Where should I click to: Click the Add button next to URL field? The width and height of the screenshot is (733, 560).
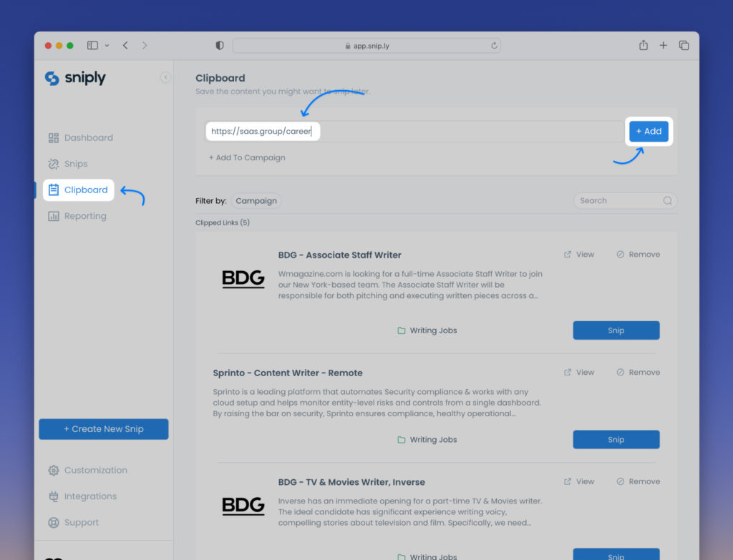[x=649, y=132]
